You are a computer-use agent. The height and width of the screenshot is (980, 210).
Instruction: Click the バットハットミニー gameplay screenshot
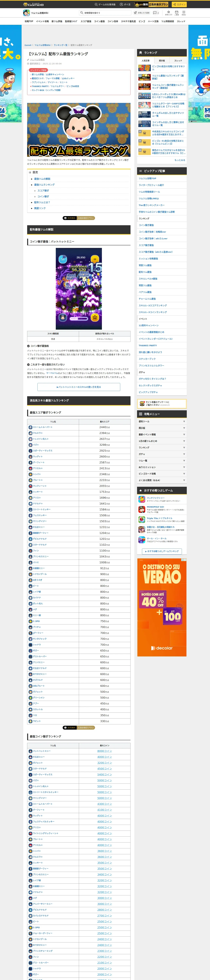tap(79, 289)
